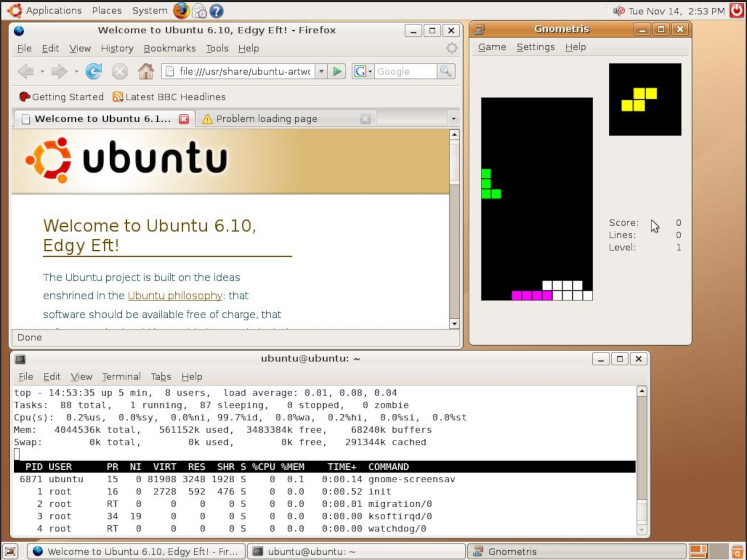
Task: Select the gnome-screensav process row
Action: tap(325, 479)
